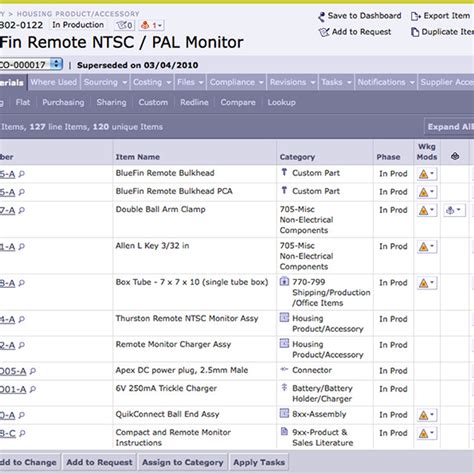This screenshot has width=474, height=474.
Task: Open the Tasks tab dropdown
Action: pos(349,83)
